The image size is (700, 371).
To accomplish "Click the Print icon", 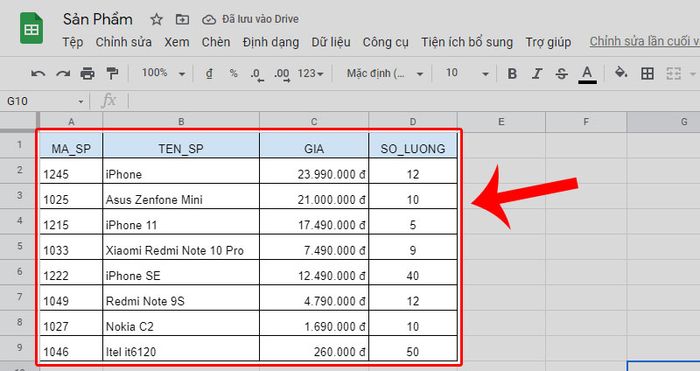I will click(88, 74).
